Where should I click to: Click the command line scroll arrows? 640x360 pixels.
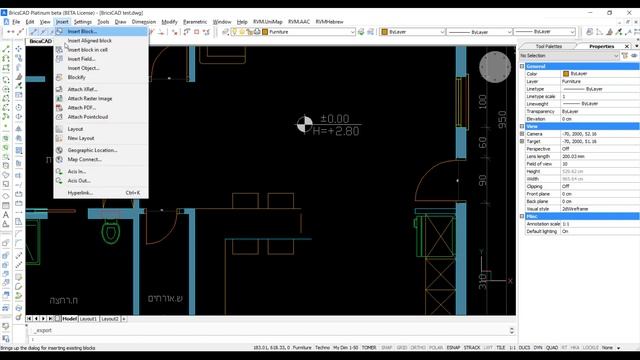pos(511,330)
